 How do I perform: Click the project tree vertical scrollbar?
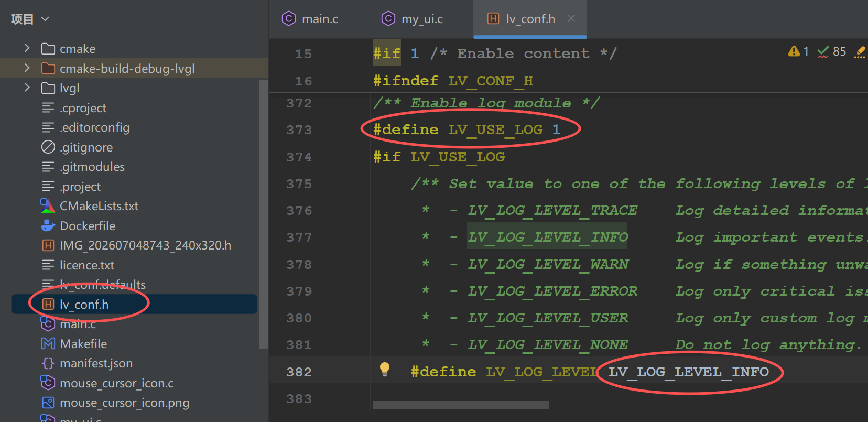(264, 213)
